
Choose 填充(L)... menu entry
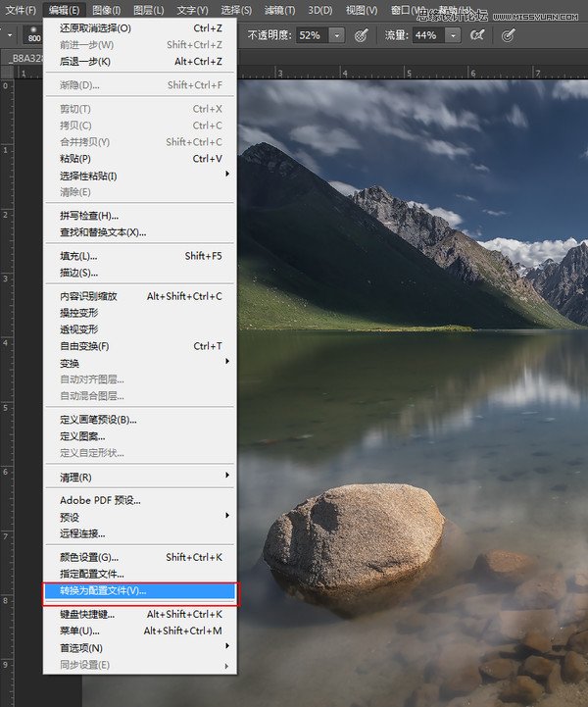click(140, 256)
